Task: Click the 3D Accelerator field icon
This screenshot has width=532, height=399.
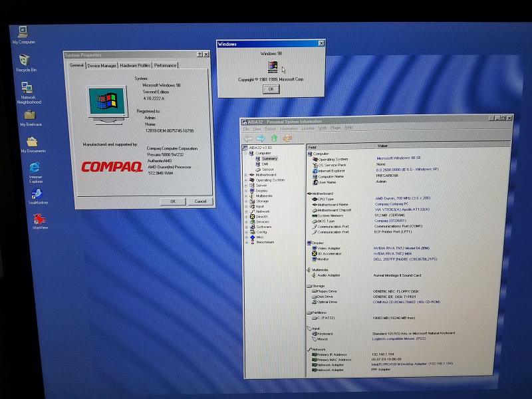Action: tap(314, 254)
